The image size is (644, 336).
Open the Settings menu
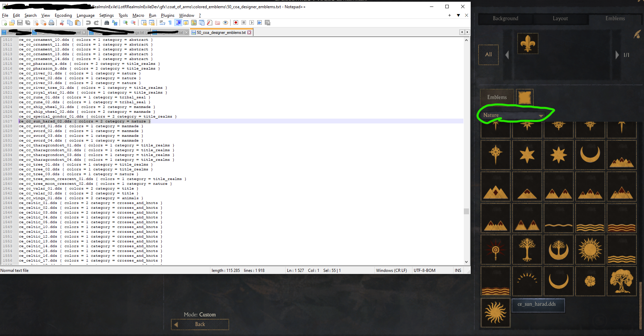107,15
